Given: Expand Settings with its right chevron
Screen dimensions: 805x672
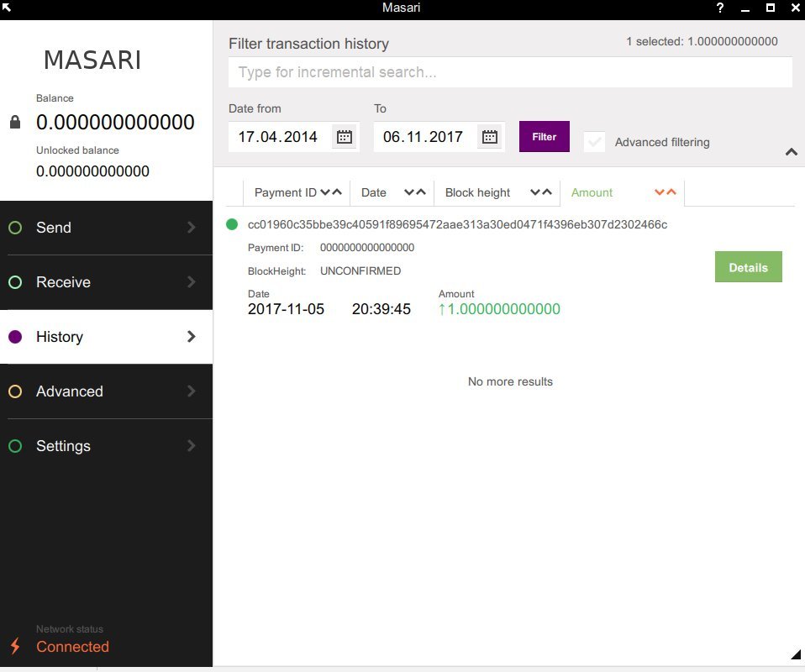Looking at the screenshot, I should point(192,445).
